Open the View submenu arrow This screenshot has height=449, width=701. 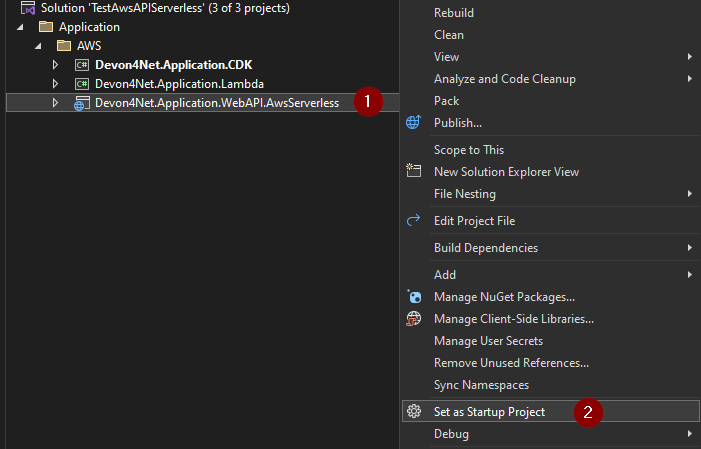[689, 57]
